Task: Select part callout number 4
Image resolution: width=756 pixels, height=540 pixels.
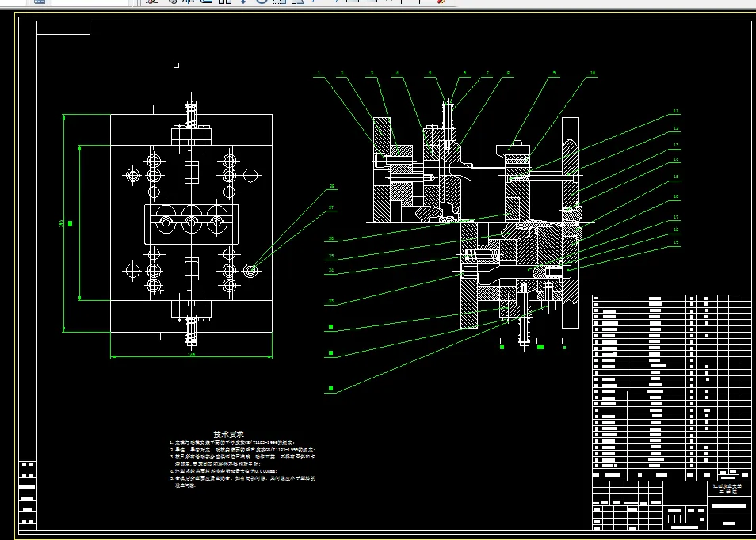Action: click(x=397, y=73)
